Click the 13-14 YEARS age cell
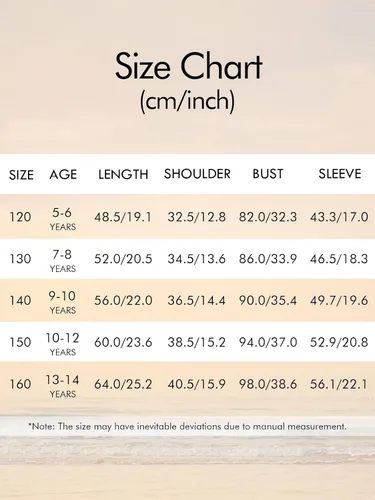 tap(63, 386)
